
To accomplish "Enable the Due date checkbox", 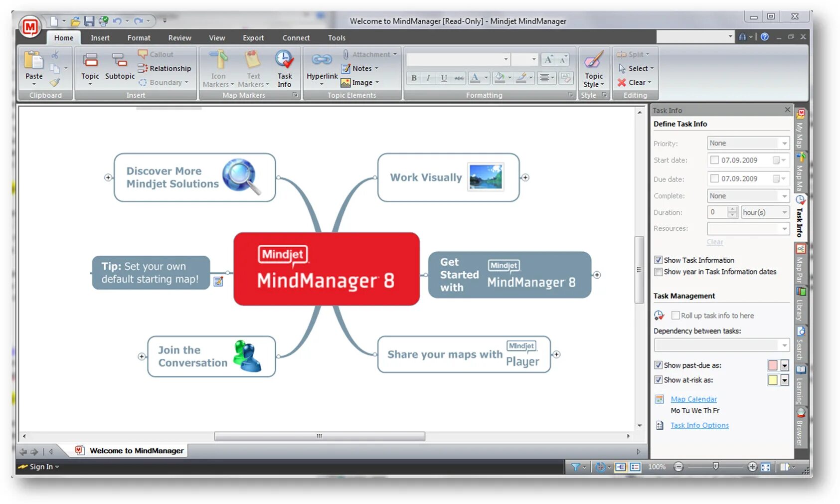I will pyautogui.click(x=714, y=178).
